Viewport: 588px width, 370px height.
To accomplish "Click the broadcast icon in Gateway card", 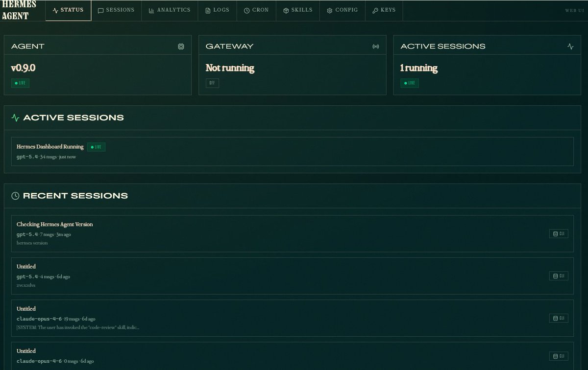I will coord(376,46).
